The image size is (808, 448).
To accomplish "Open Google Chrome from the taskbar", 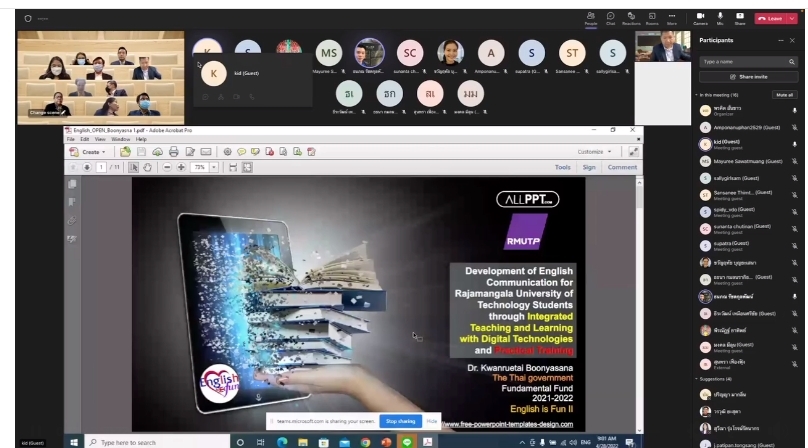I will [x=365, y=442].
